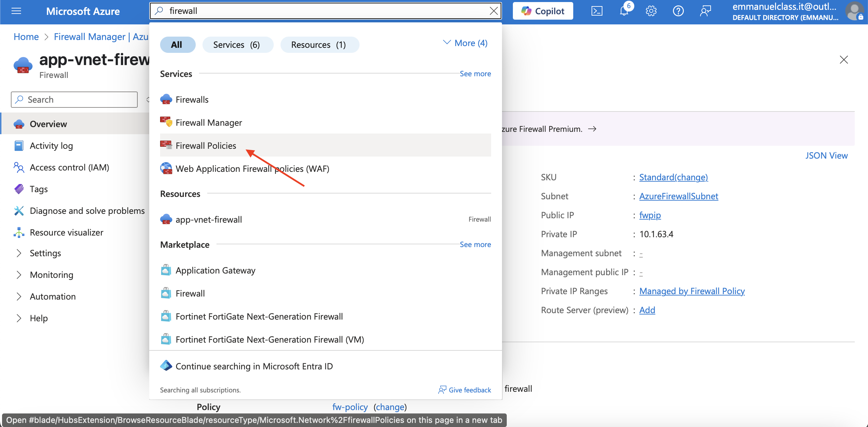Open AzureFirewallSubnet link
This screenshot has height=427, width=868.
point(679,196)
